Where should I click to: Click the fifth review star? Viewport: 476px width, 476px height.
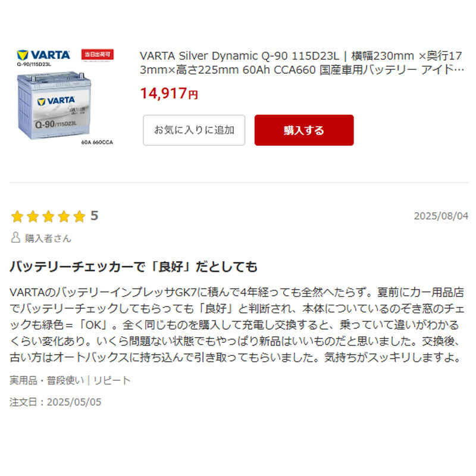coord(80,217)
